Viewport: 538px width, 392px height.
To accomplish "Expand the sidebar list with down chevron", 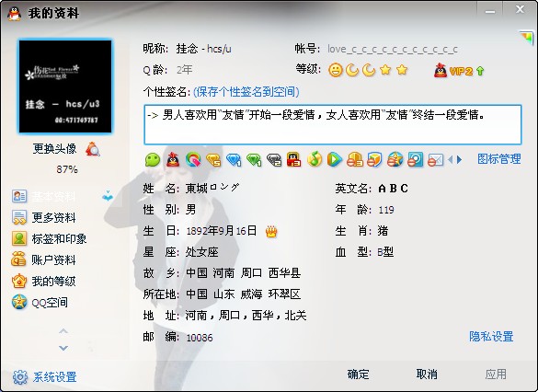I will click(63, 348).
